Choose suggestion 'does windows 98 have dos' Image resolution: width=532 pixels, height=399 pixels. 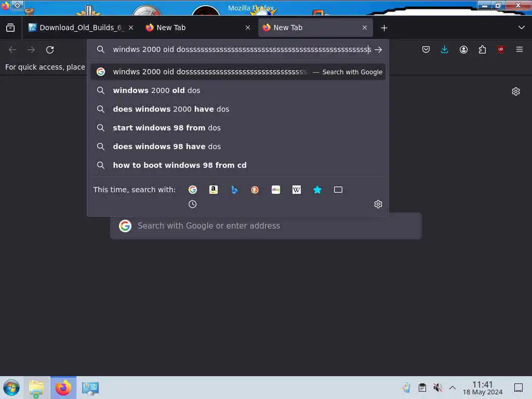click(238, 147)
